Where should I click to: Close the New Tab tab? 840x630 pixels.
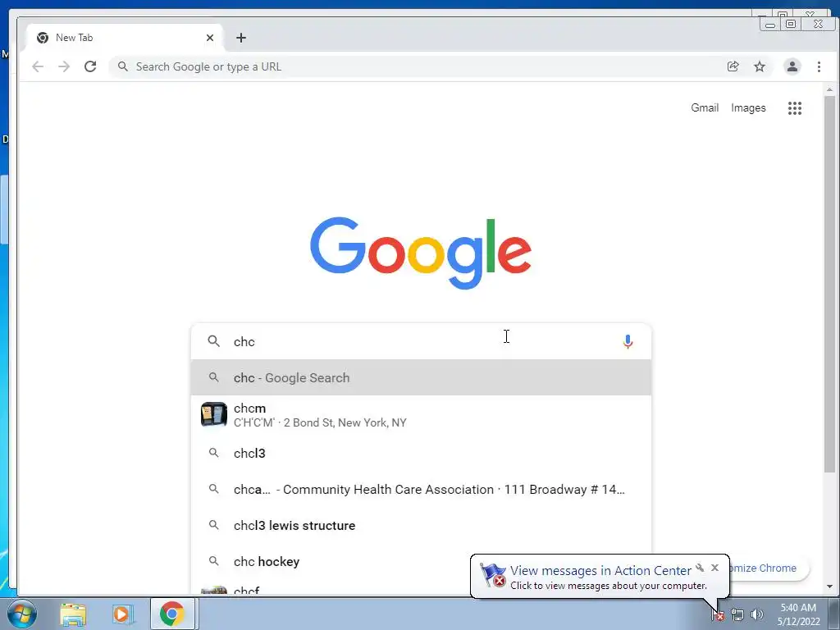pos(209,38)
